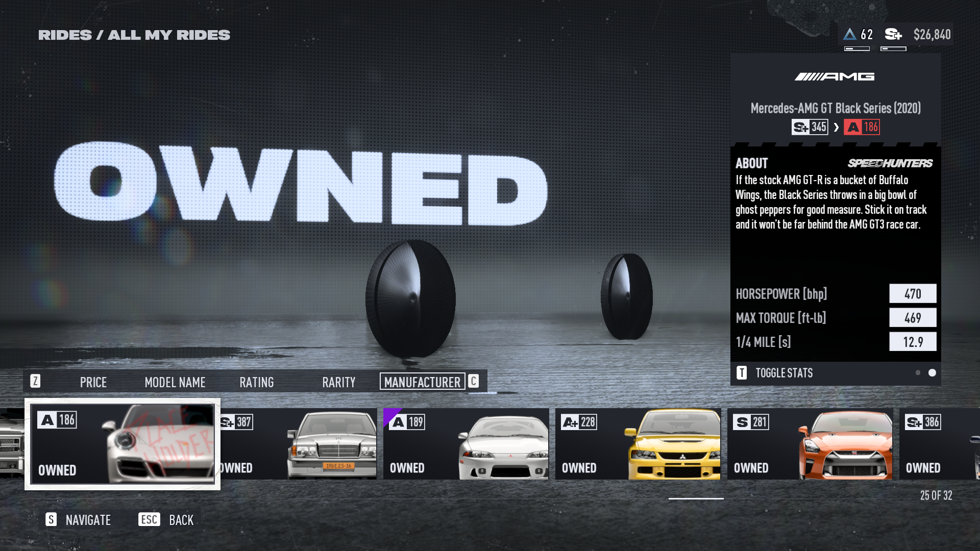Click the AMG manufacturer logo
The width and height of the screenshot is (980, 551).
pyautogui.click(x=835, y=77)
